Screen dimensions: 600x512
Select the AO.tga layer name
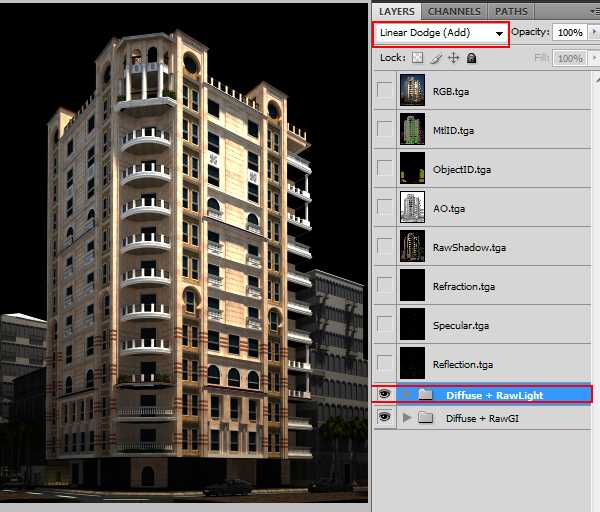tap(449, 209)
